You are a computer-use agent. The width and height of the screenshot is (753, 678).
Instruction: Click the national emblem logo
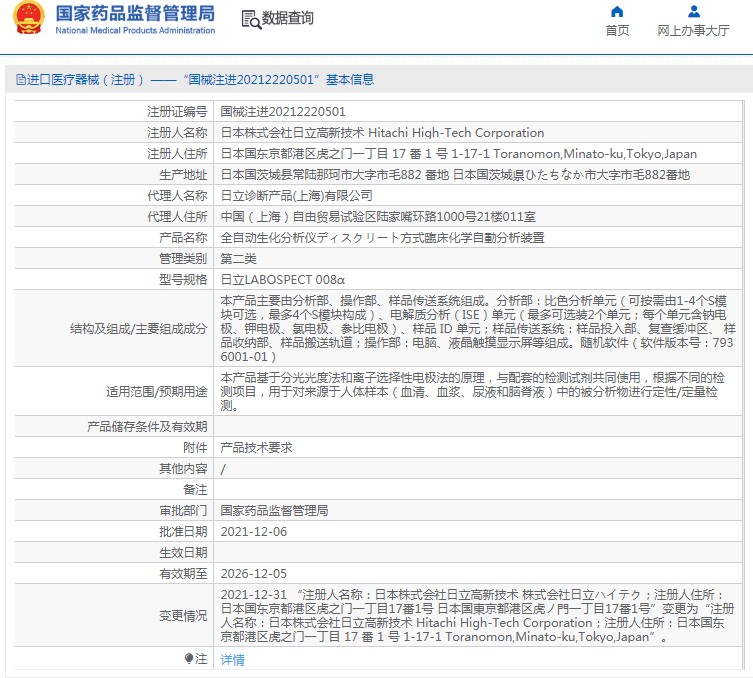(29, 18)
